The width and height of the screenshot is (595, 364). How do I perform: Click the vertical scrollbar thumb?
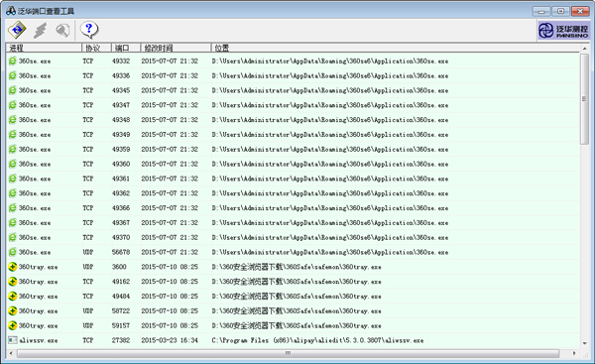pyautogui.click(x=584, y=98)
